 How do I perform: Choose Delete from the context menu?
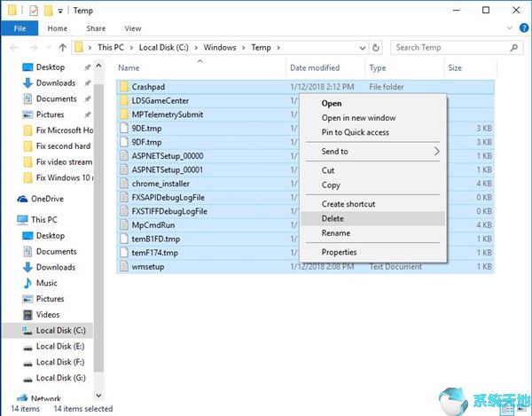332,219
